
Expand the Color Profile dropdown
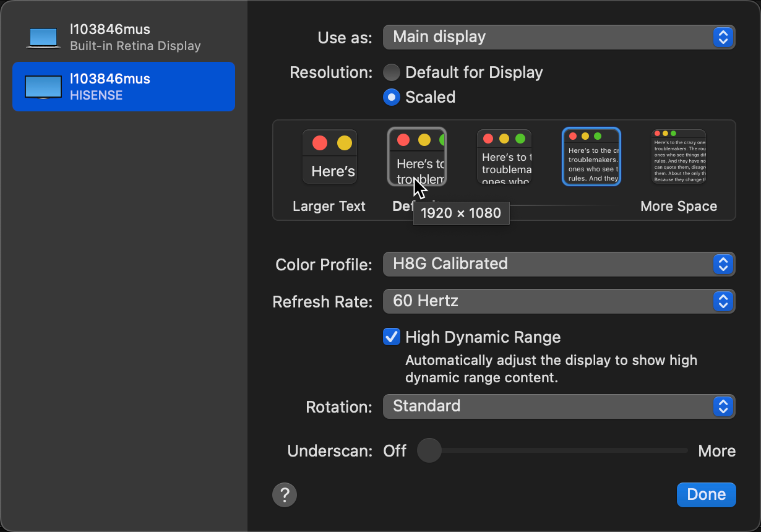559,264
